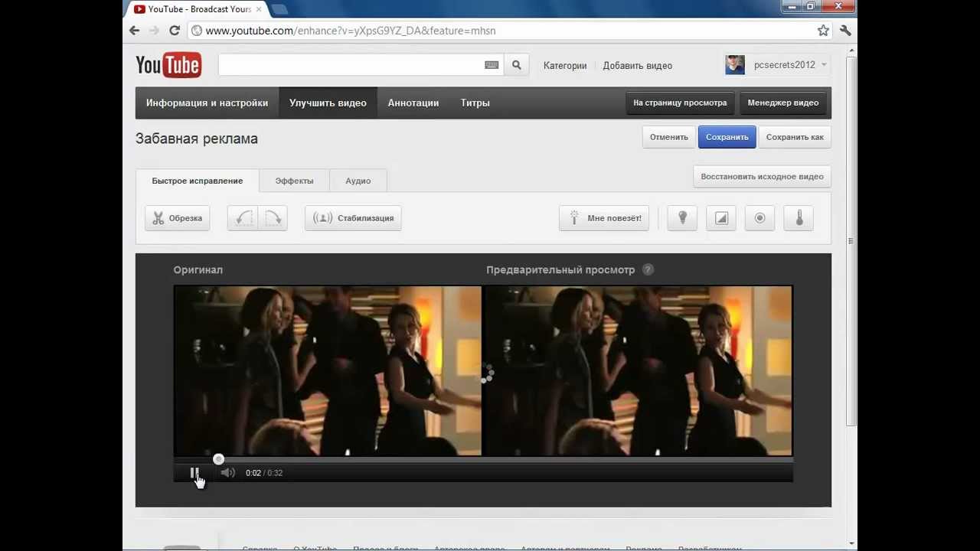Expand the pcsecrets2012 account dropdown arrow
This screenshot has width=980, height=551.
tap(824, 65)
